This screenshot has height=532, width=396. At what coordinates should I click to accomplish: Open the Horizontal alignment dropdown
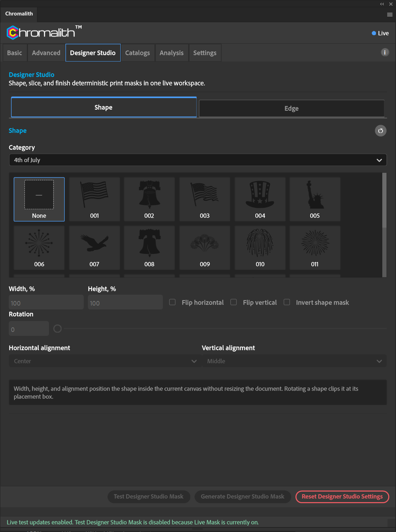[105, 361]
